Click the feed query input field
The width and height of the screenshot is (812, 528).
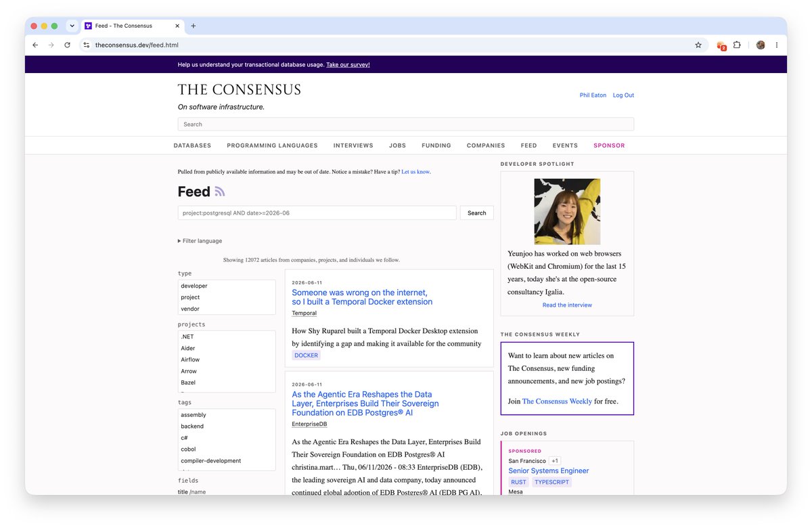(x=317, y=213)
